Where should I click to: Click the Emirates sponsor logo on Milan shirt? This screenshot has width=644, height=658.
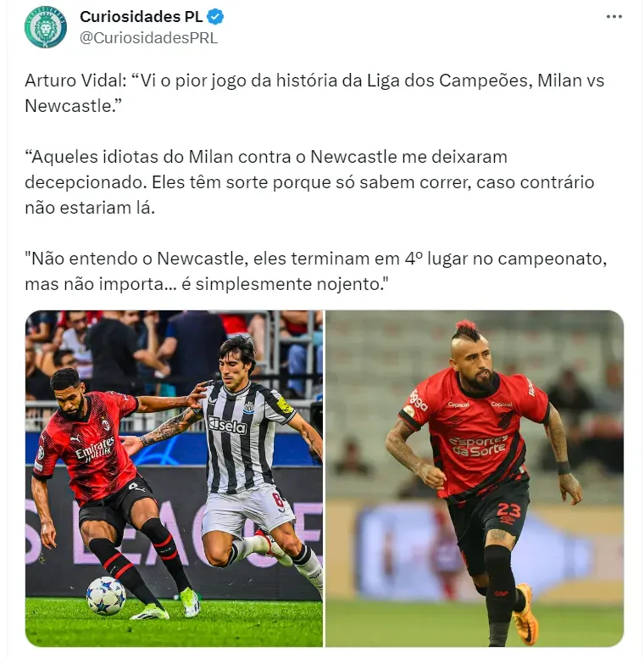[95, 449]
